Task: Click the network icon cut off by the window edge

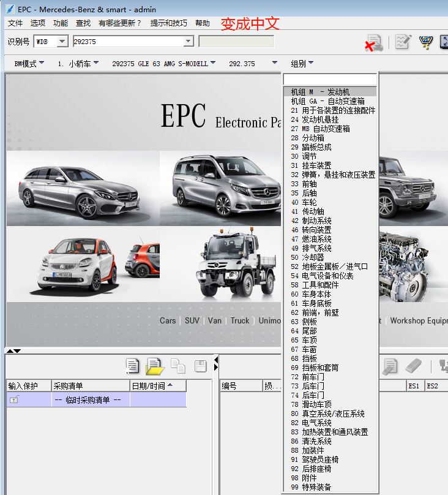Action: (444, 366)
